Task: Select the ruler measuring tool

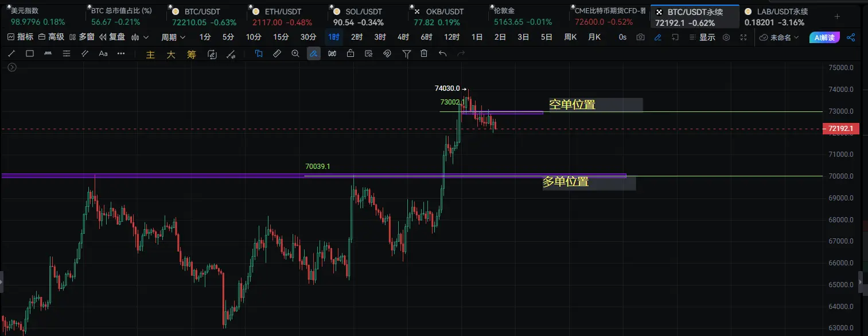Action: [277, 54]
